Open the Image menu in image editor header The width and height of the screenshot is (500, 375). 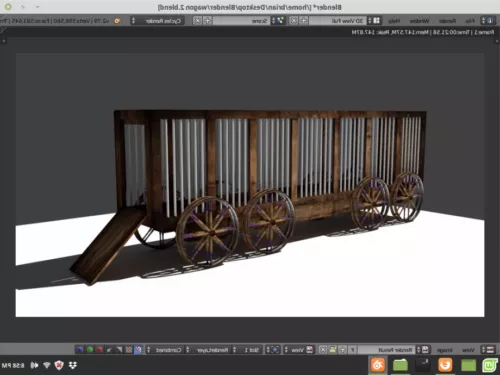coord(444,350)
